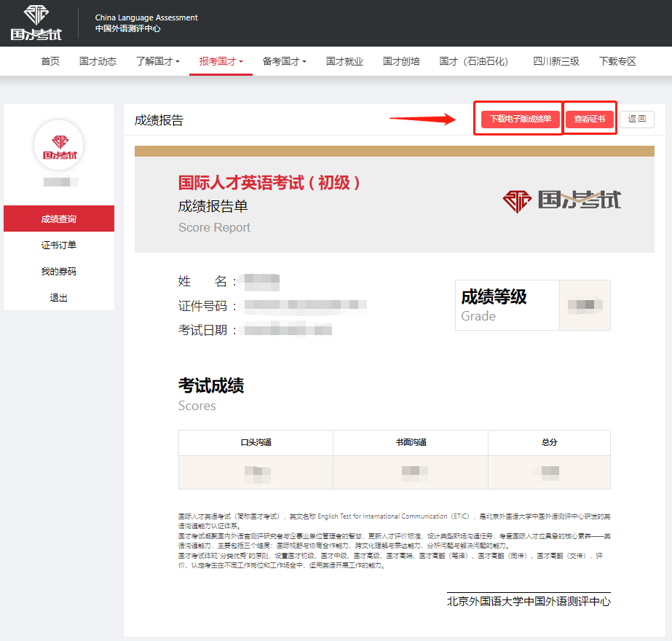The height and width of the screenshot is (641, 672).
Task: Open the 下载专区 download area
Action: click(617, 62)
